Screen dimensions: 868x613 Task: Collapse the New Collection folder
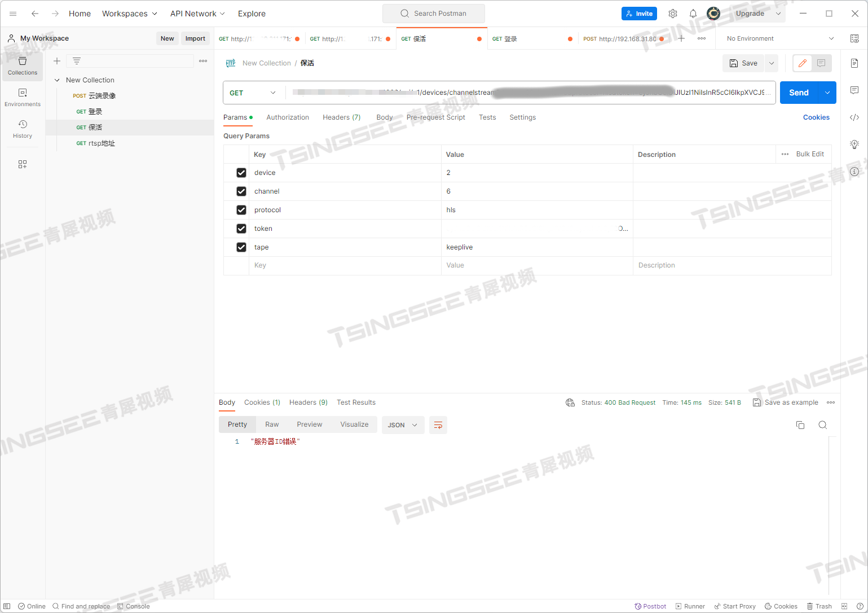point(57,80)
